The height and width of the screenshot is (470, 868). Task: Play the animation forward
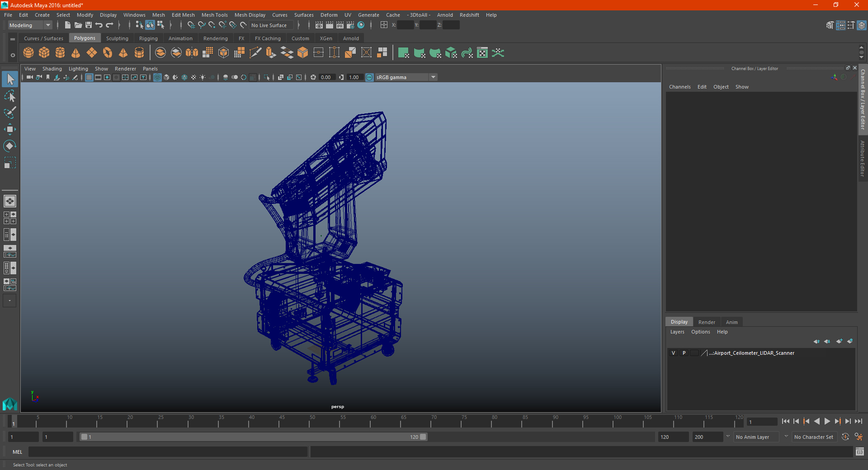(x=827, y=421)
